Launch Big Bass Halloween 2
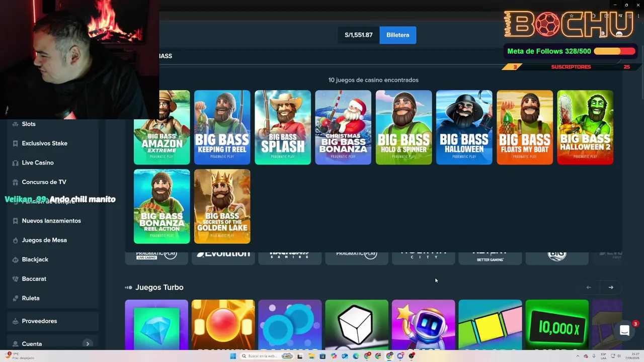Image resolution: width=644 pixels, height=362 pixels. (x=585, y=127)
